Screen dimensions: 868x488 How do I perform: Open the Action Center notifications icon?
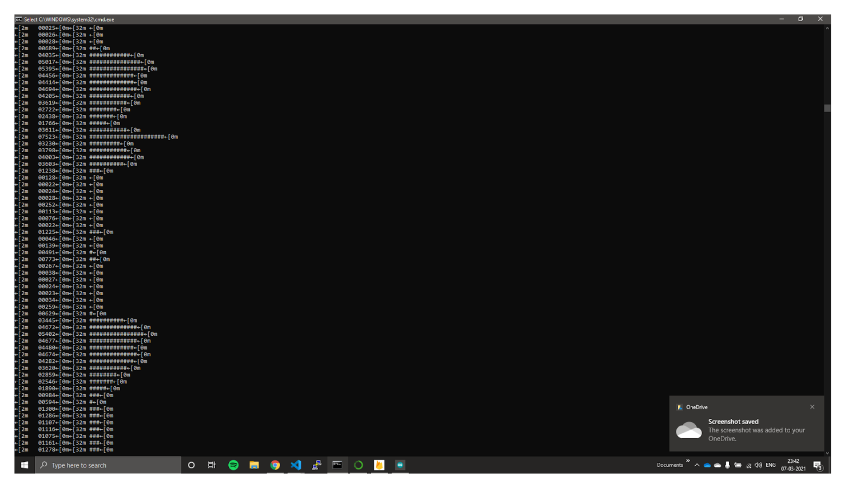(817, 465)
